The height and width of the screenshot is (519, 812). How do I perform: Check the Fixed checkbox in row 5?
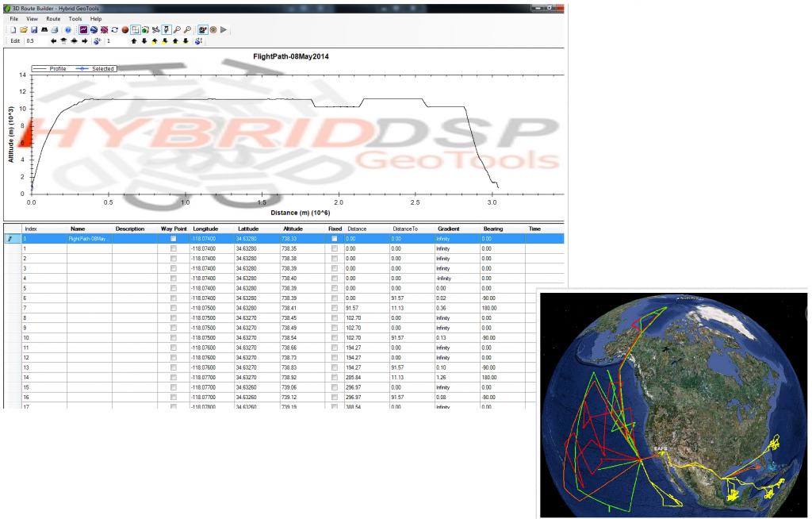click(x=335, y=288)
